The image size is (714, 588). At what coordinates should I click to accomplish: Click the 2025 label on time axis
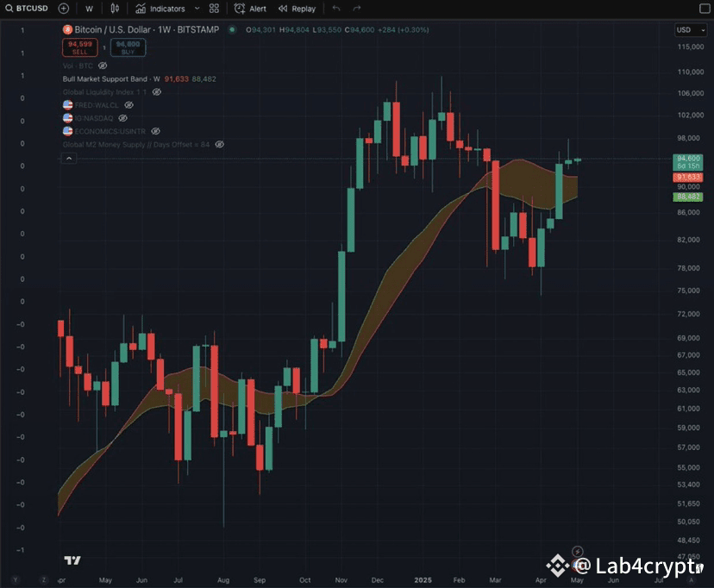click(x=423, y=579)
